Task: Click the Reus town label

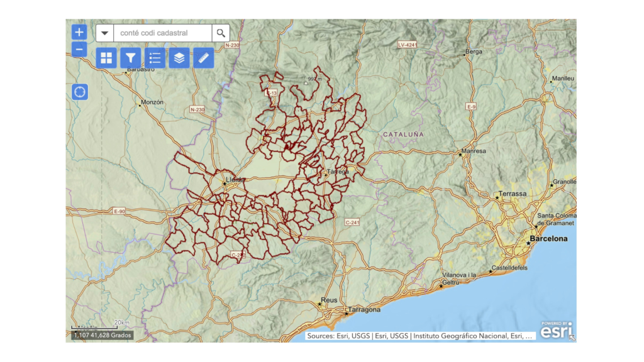Action: pyautogui.click(x=329, y=300)
